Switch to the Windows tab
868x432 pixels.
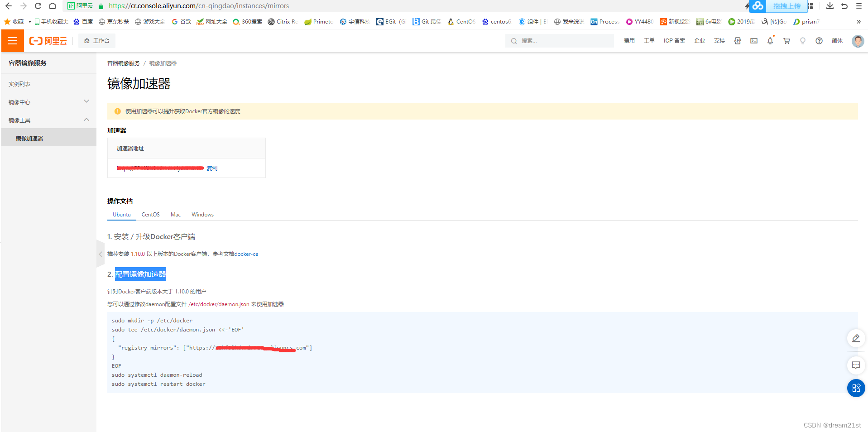tap(202, 215)
